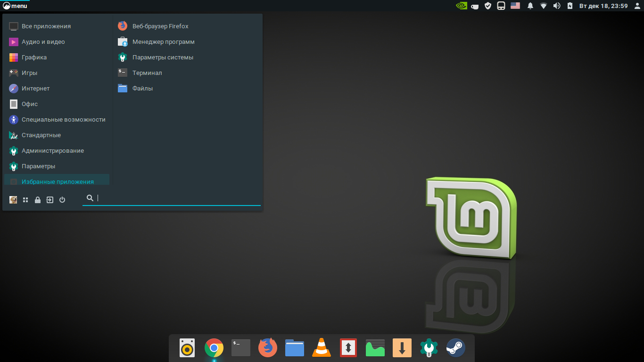Open the volume control in panel

coord(556,6)
